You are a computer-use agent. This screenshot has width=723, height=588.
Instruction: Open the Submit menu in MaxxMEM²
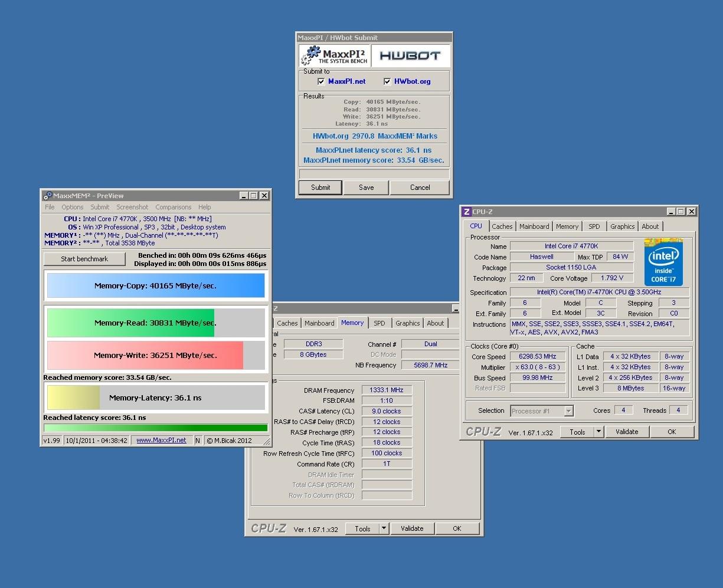100,207
